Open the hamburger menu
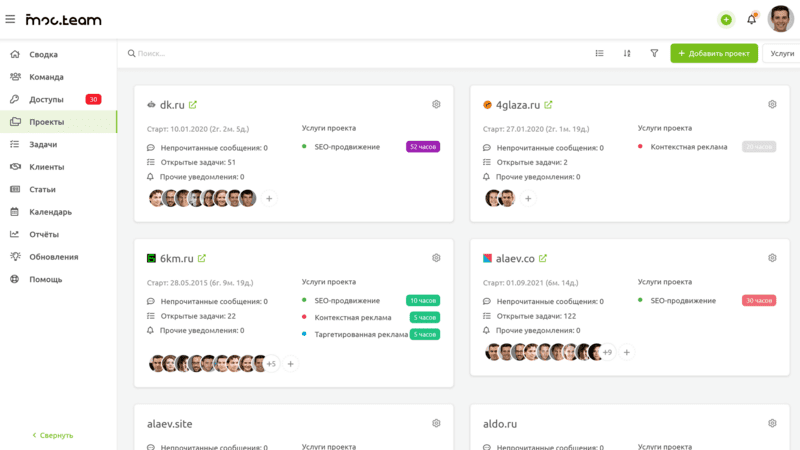Viewport: 800px width, 450px height. coord(10,19)
